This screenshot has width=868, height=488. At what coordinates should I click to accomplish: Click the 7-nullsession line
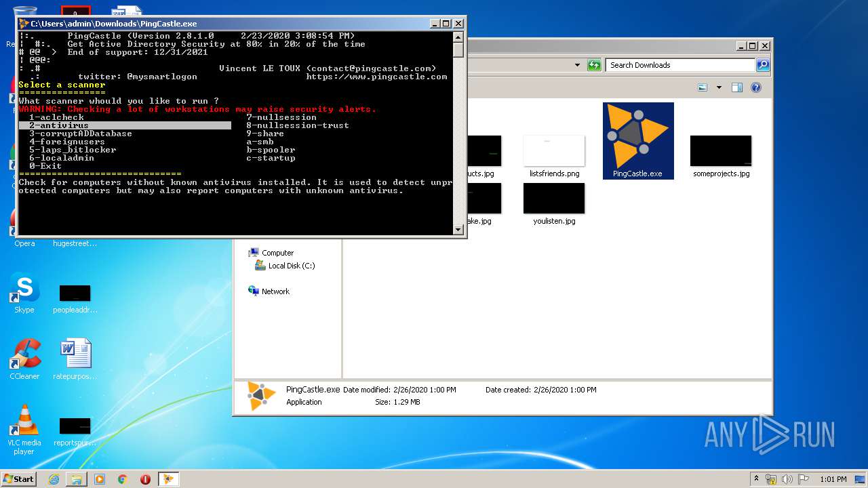click(281, 117)
